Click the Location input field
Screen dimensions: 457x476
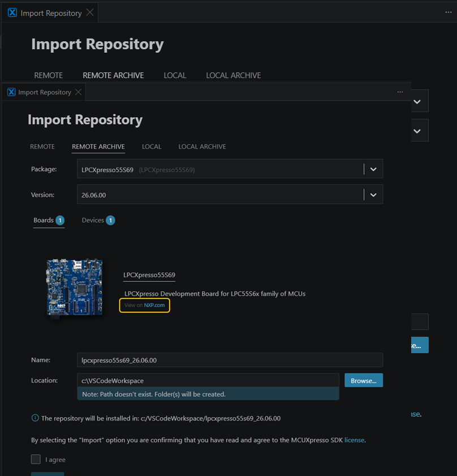click(x=208, y=380)
